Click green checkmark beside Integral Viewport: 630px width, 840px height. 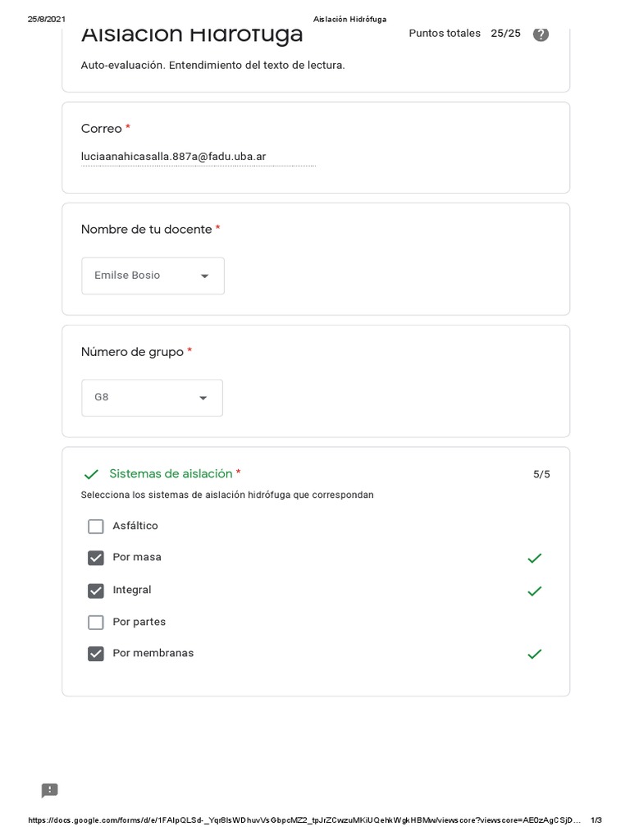[x=535, y=591]
